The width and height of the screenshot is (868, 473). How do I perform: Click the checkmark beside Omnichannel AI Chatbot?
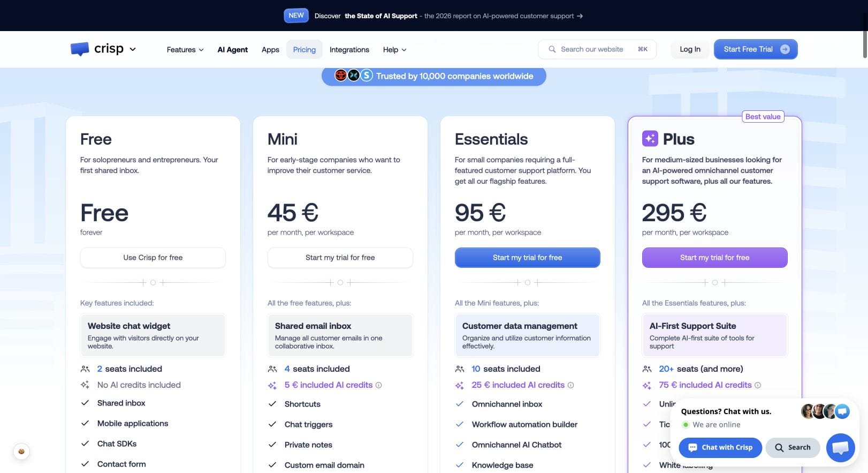click(x=460, y=445)
